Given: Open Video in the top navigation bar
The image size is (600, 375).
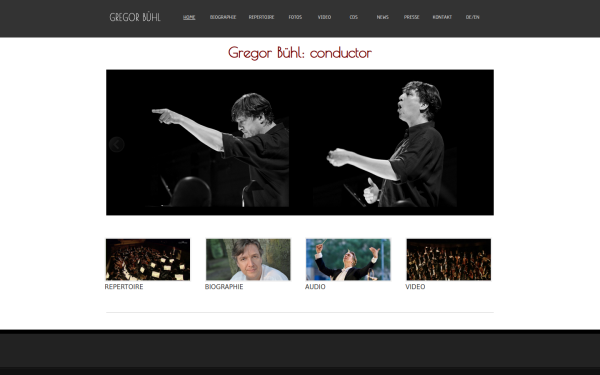Looking at the screenshot, I should (x=324, y=17).
